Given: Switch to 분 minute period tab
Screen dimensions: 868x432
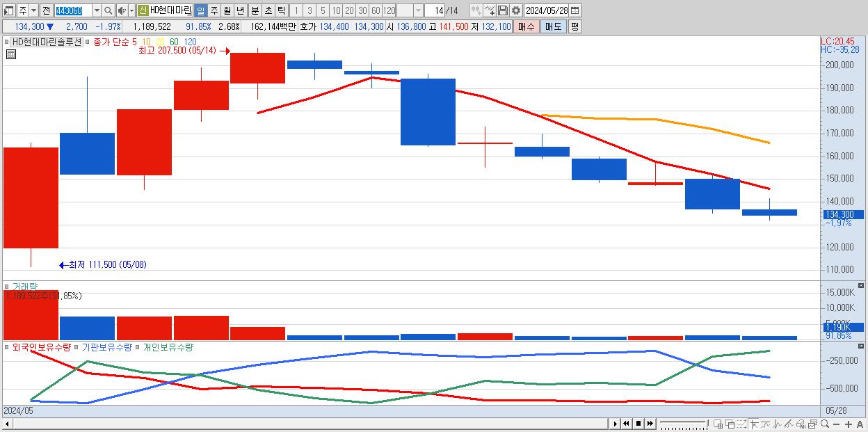Looking at the screenshot, I should (x=254, y=10).
